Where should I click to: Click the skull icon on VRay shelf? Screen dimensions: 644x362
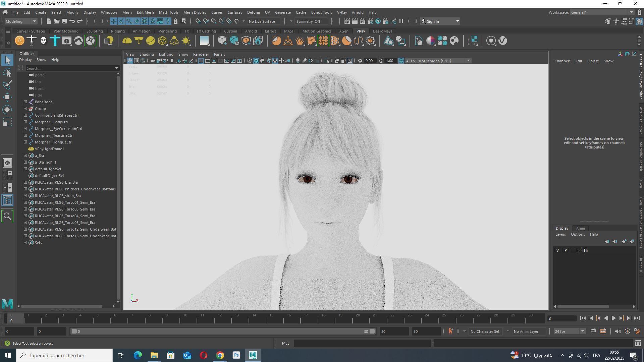click(x=43, y=41)
